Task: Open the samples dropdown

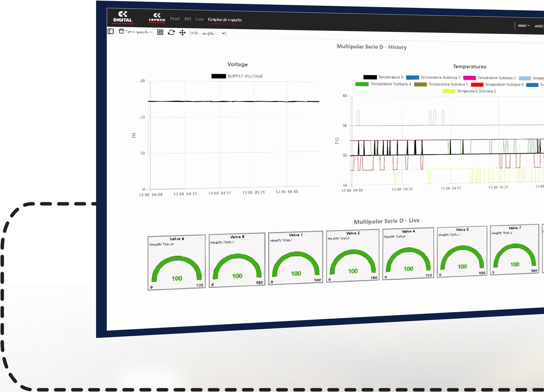Action: tap(208, 33)
